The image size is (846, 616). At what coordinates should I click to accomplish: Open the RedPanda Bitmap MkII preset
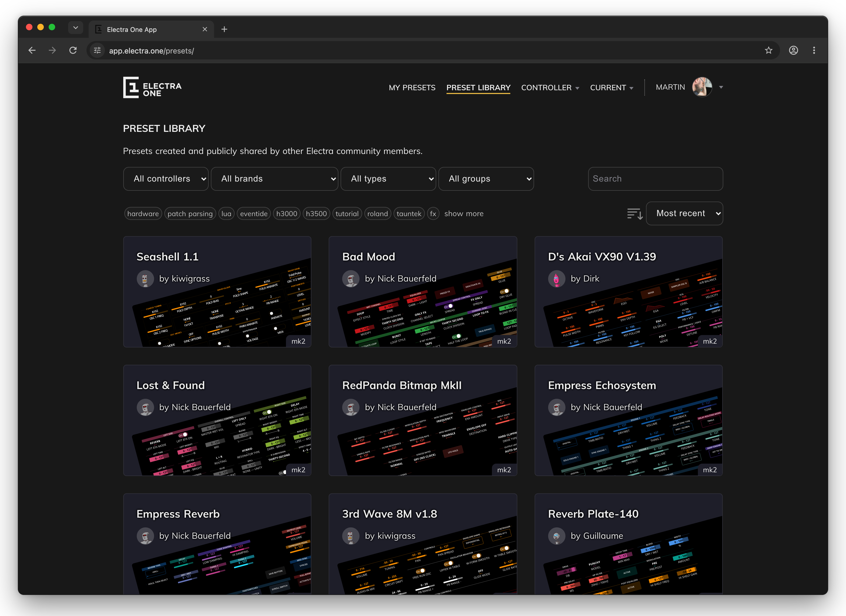tap(423, 420)
